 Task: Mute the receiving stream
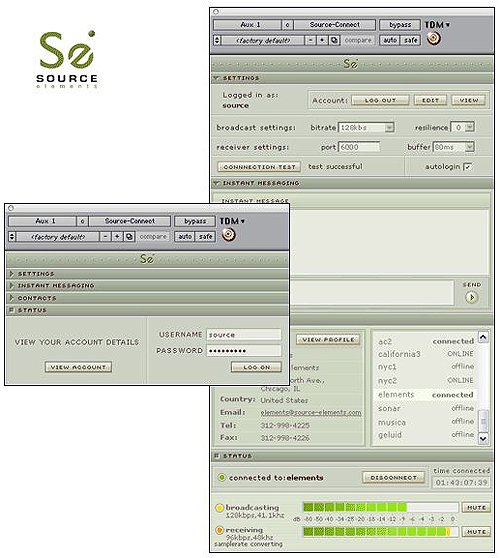pyautogui.click(x=476, y=532)
